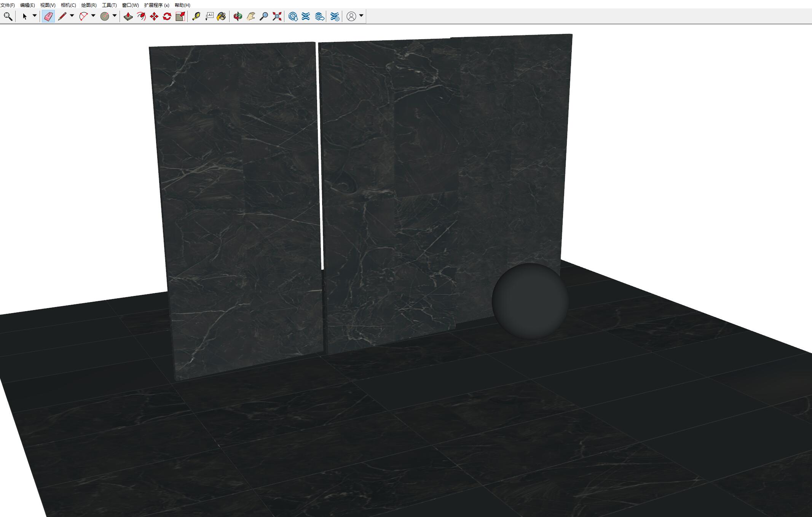
Task: Click the Scale tool icon
Action: (x=180, y=16)
